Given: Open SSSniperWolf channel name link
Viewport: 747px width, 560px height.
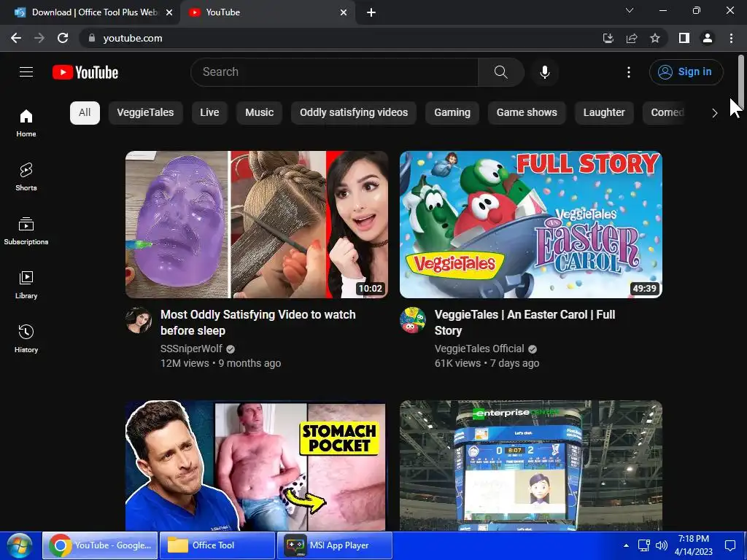Looking at the screenshot, I should point(191,349).
